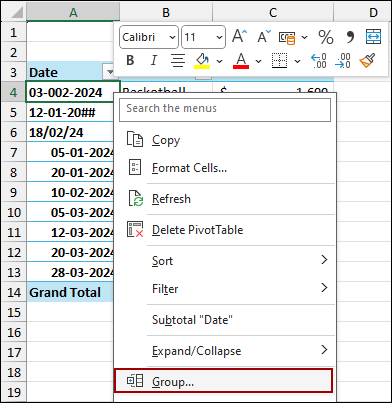392x403 pixels.
Task: Select Refresh in context menu
Action: coord(225,199)
